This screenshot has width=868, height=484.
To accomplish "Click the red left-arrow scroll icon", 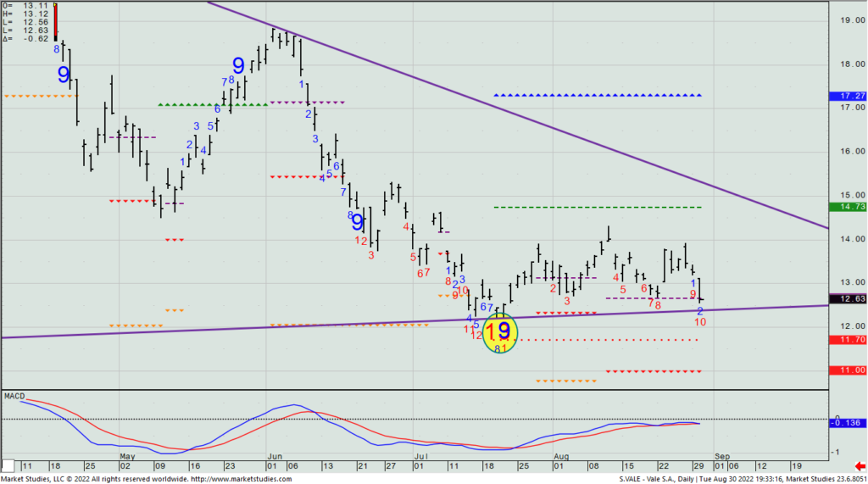I will tap(860, 467).
